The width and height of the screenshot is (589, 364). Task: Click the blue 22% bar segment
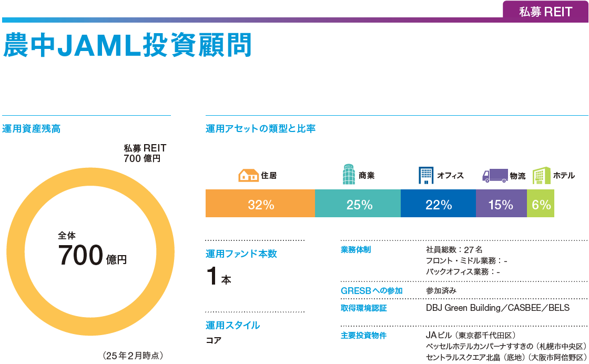(x=438, y=205)
